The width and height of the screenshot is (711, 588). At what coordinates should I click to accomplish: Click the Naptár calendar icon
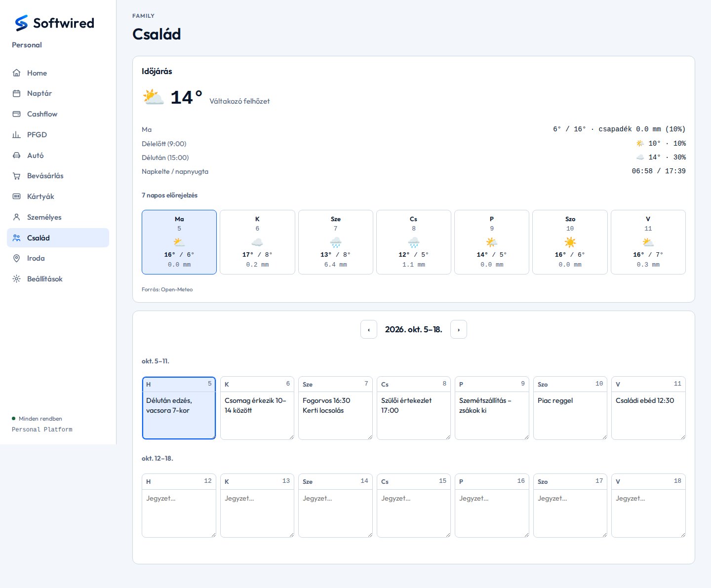pos(17,93)
